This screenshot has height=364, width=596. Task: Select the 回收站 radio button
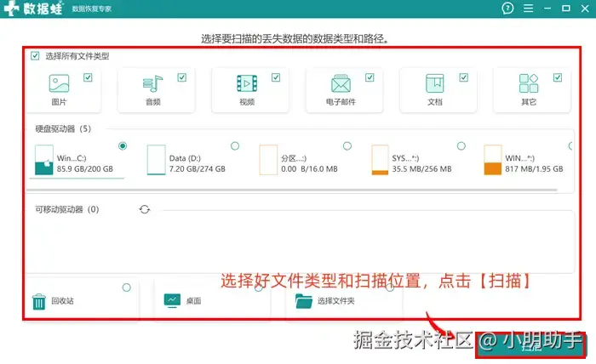pyautogui.click(x=127, y=287)
